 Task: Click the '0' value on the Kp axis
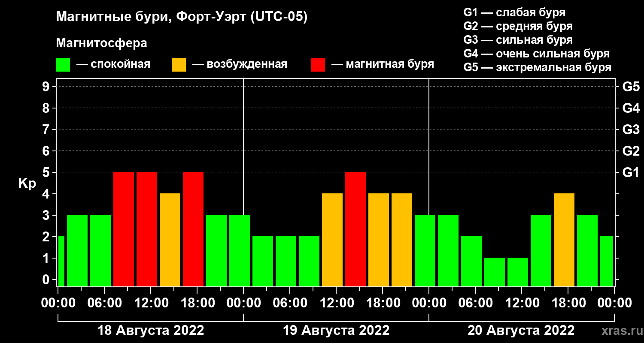47,280
